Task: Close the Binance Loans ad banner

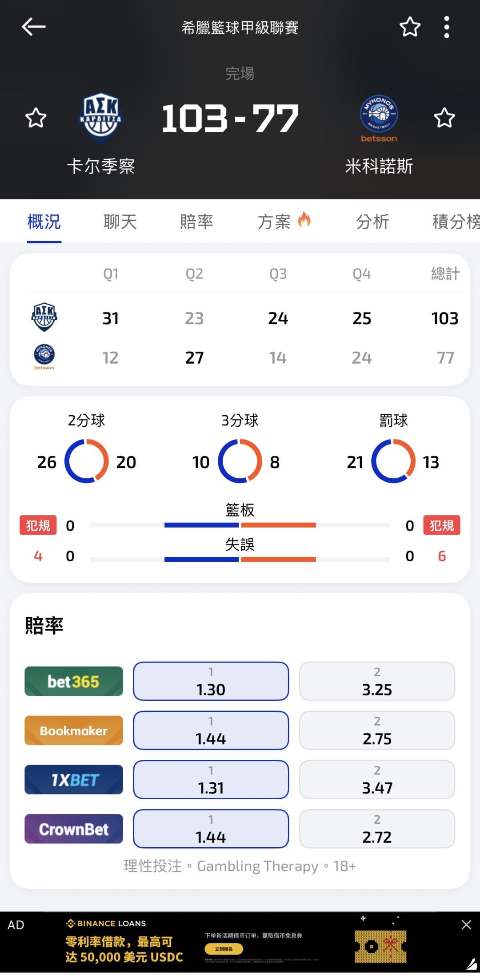Action: (466, 925)
